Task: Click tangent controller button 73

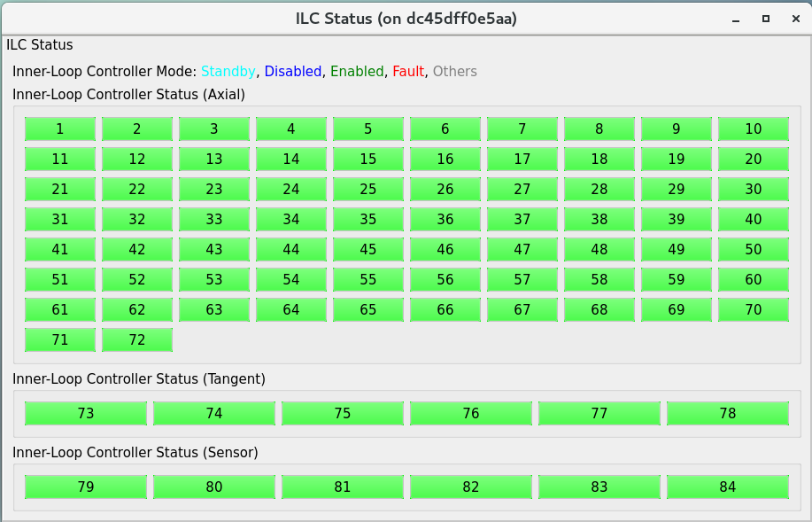Action: coord(86,414)
